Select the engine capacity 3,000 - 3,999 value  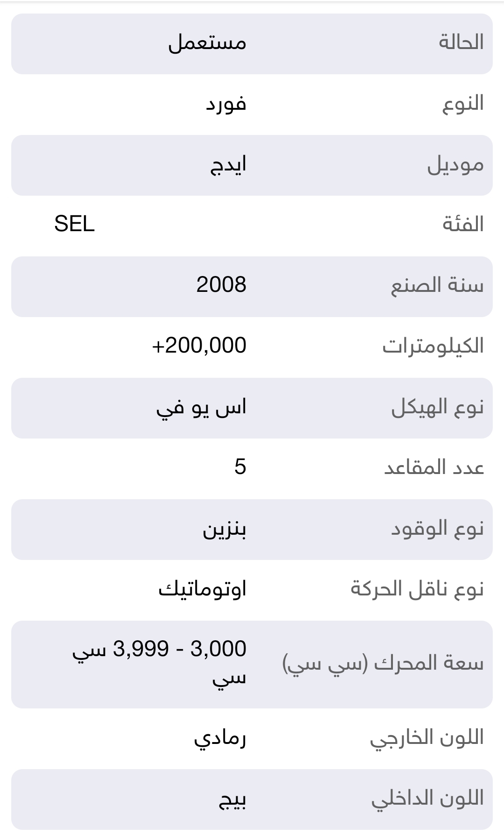point(159,663)
